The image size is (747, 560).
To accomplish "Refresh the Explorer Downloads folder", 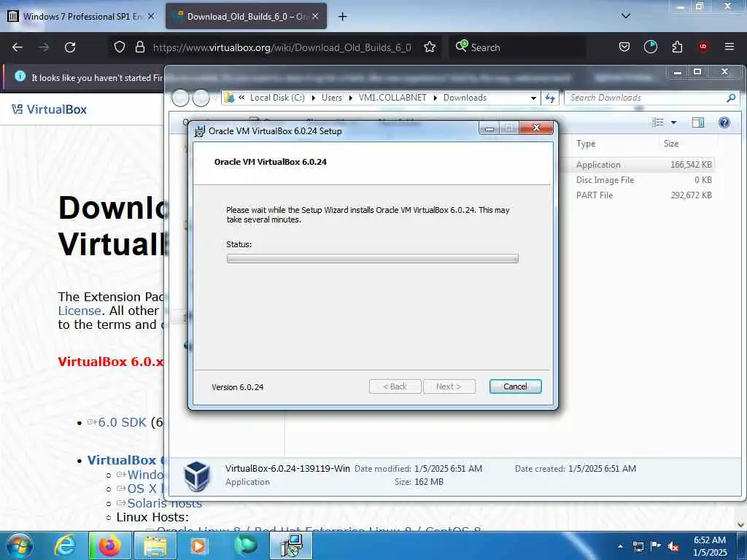I will tap(550, 98).
